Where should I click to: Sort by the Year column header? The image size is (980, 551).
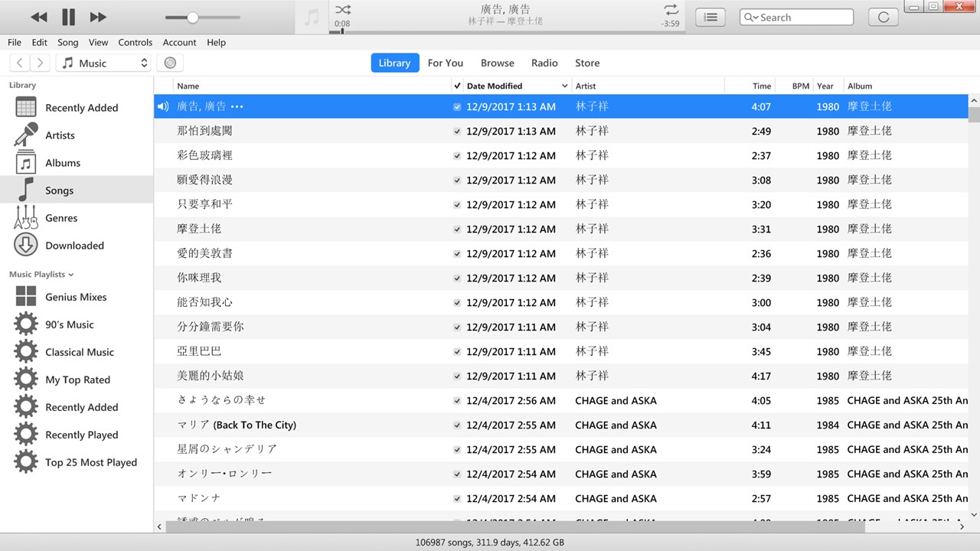click(827, 86)
